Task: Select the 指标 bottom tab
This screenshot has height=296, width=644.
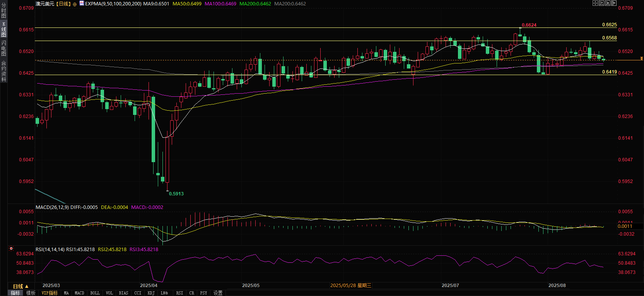Action: pos(15,293)
